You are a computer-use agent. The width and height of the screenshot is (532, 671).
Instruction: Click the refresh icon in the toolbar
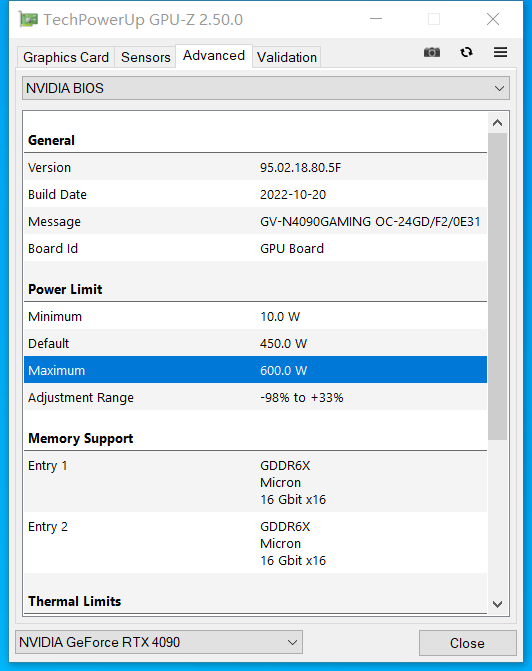466,52
